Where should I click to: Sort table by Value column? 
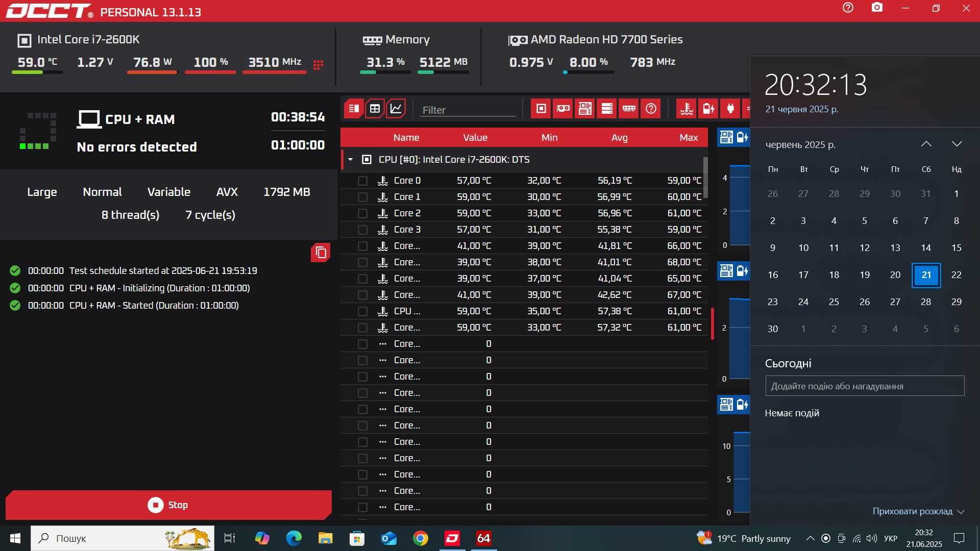[x=475, y=137]
